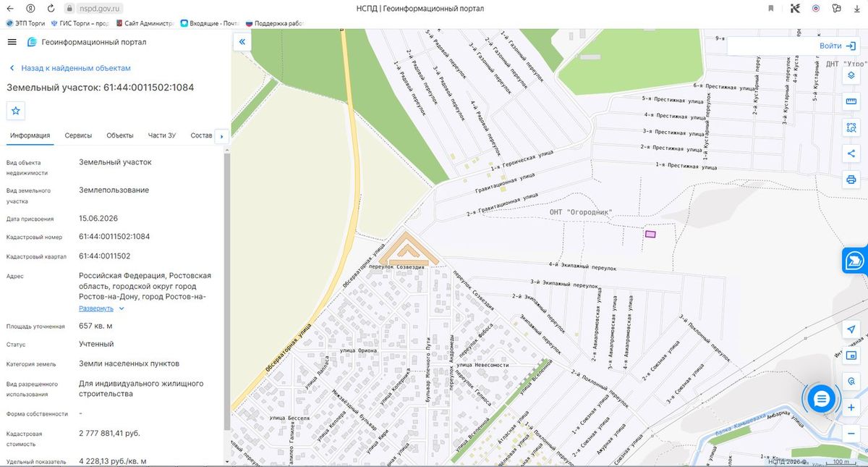This screenshot has width=868, height=467.
Task: Open the Состав tab
Action: tap(202, 135)
